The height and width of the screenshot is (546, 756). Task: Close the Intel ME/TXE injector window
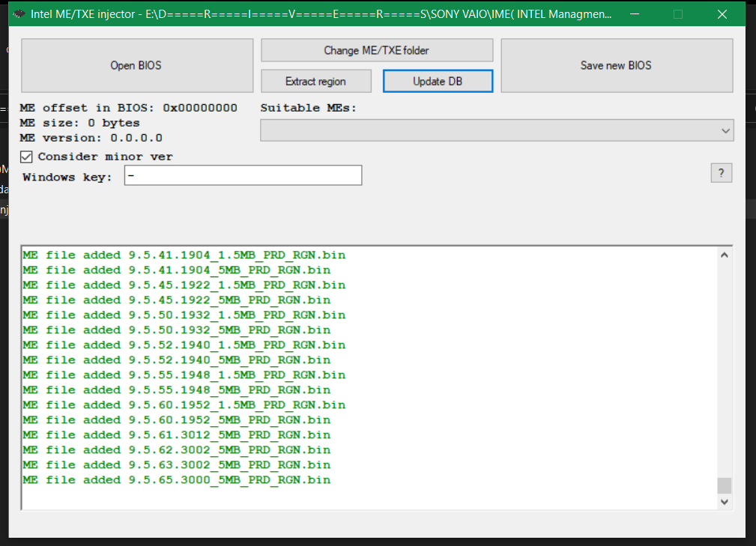(x=722, y=14)
